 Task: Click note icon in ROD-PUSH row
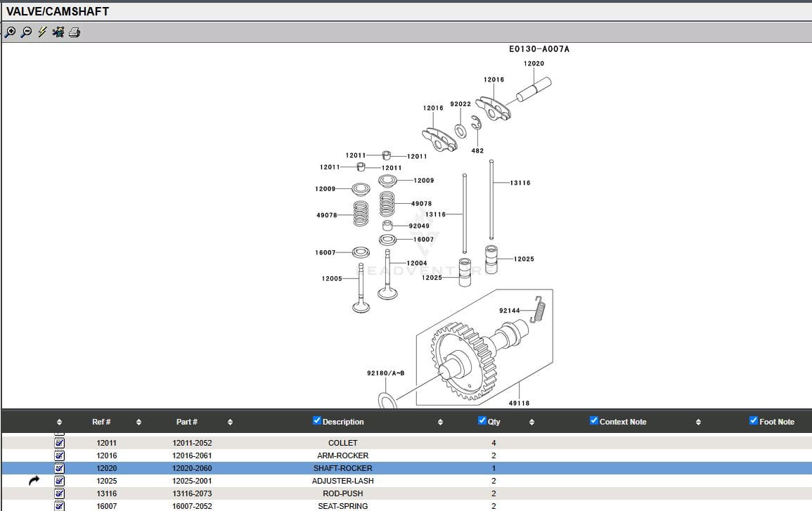tap(60, 493)
